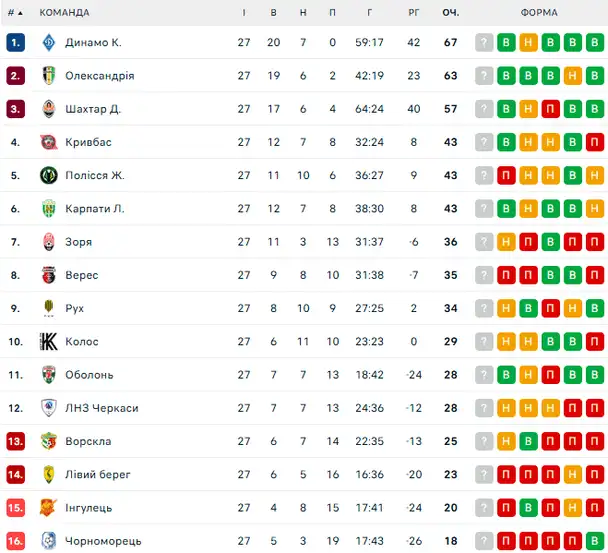
Task: Click Чорноморець's green В win badge
Action: [x=594, y=541]
